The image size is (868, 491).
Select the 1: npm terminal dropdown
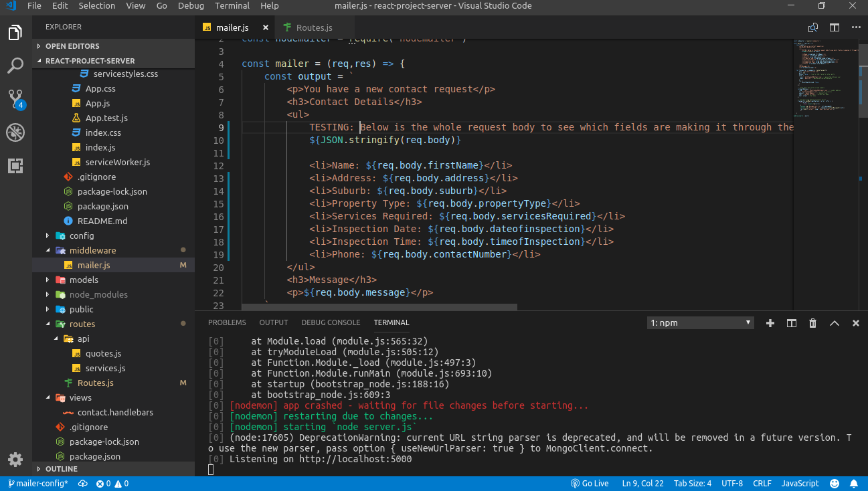tap(701, 323)
